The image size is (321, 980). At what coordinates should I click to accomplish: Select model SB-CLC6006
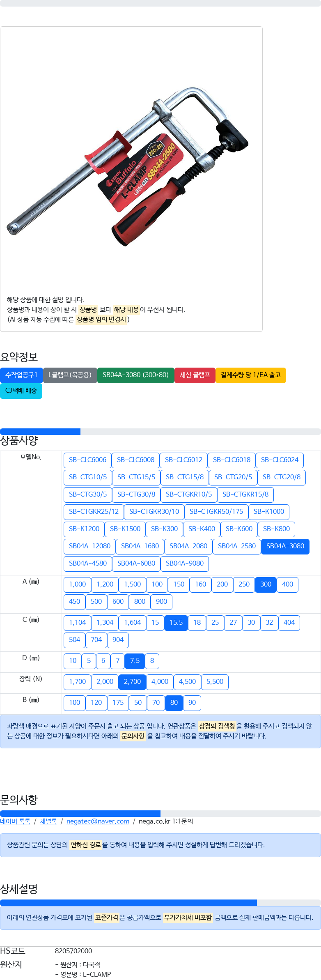[x=87, y=460]
